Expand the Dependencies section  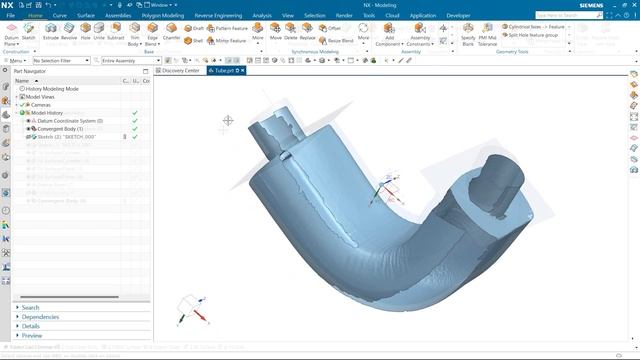click(17, 317)
